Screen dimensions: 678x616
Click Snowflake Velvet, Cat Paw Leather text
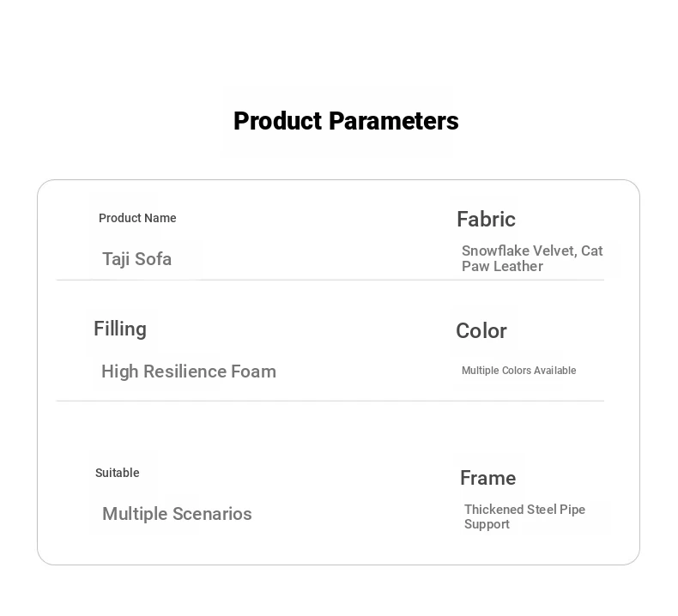pyautogui.click(x=532, y=258)
